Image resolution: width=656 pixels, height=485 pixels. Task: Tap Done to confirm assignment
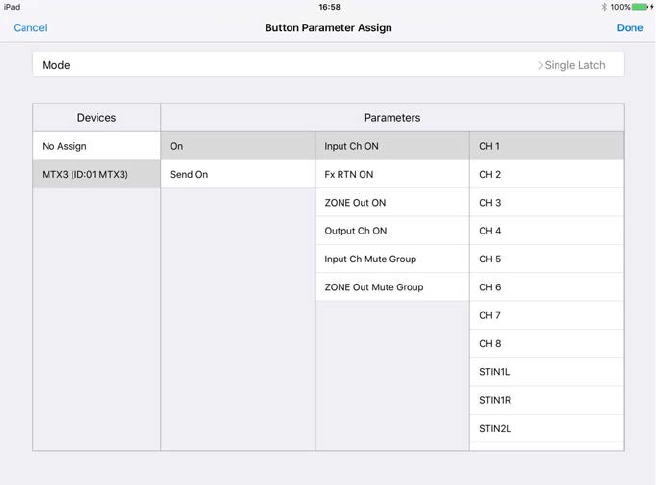click(x=629, y=28)
